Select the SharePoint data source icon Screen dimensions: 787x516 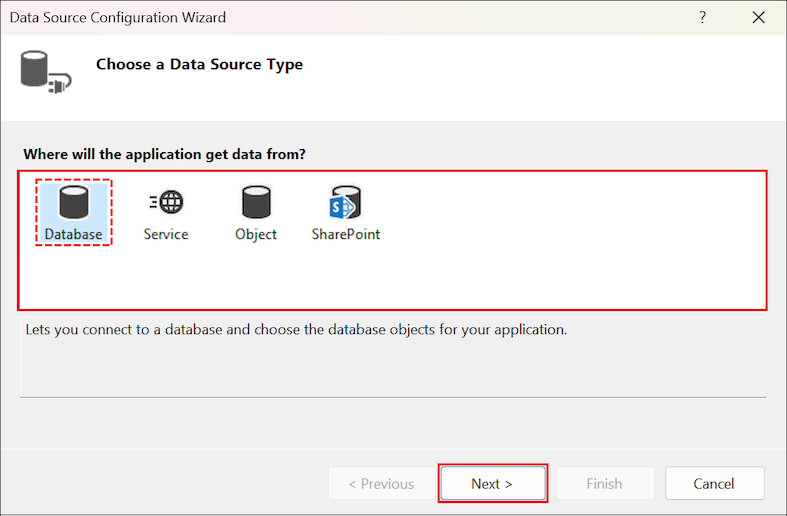pyautogui.click(x=345, y=203)
